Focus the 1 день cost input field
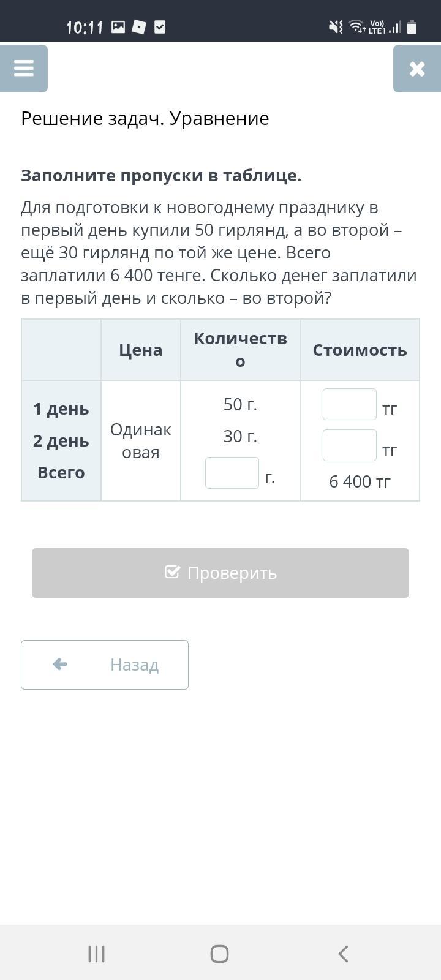Viewport: 441px width, 980px height. pyautogui.click(x=350, y=404)
